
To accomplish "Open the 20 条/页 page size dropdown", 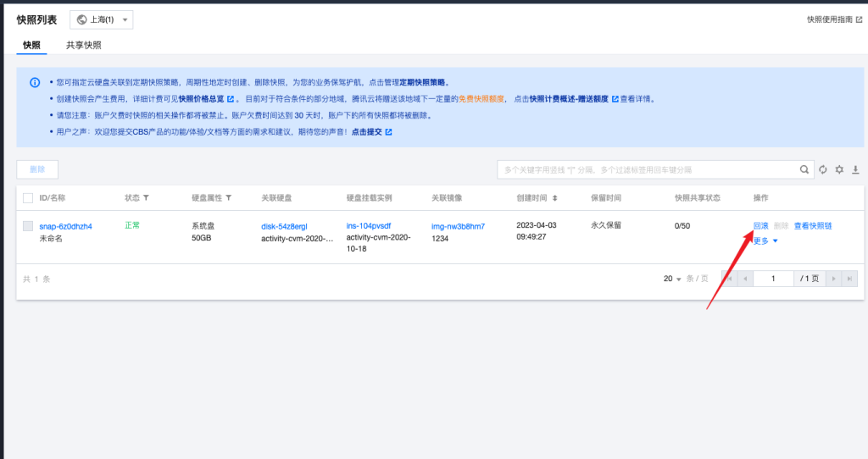I will point(672,279).
